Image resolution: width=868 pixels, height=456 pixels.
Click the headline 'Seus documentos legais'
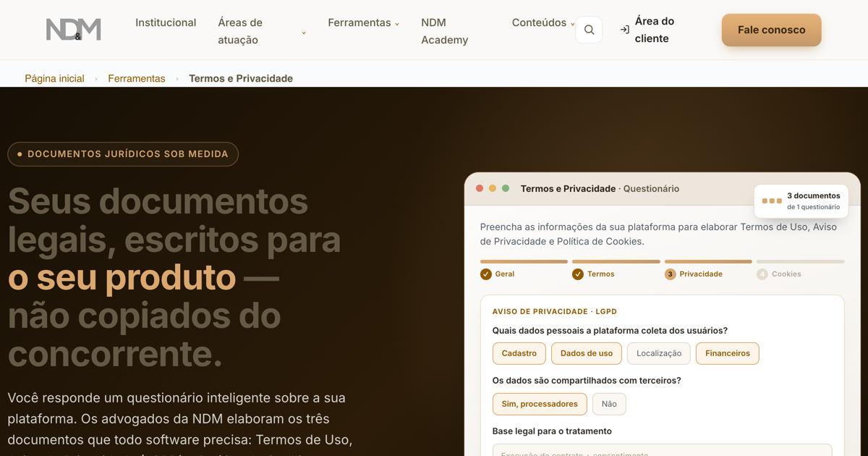click(174, 220)
